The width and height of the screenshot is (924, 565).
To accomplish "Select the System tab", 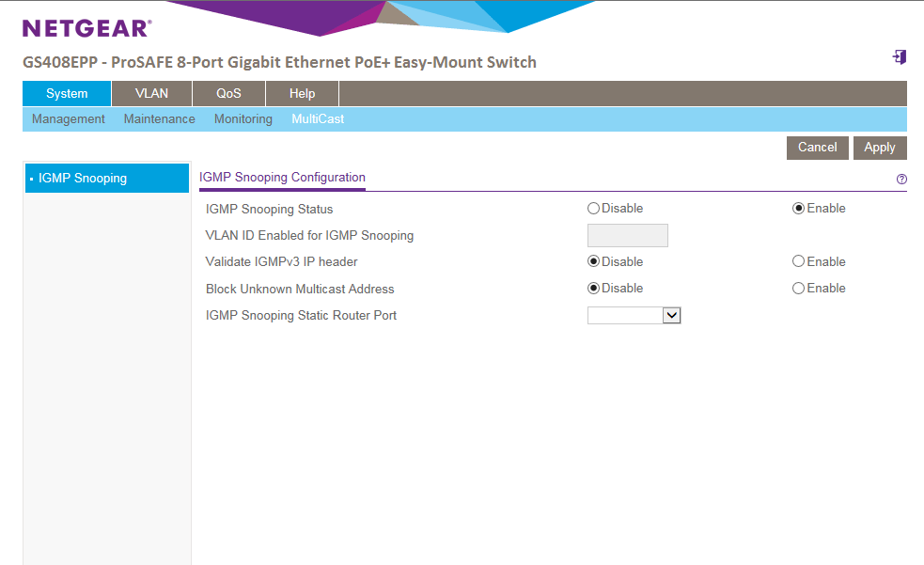I will tap(67, 94).
